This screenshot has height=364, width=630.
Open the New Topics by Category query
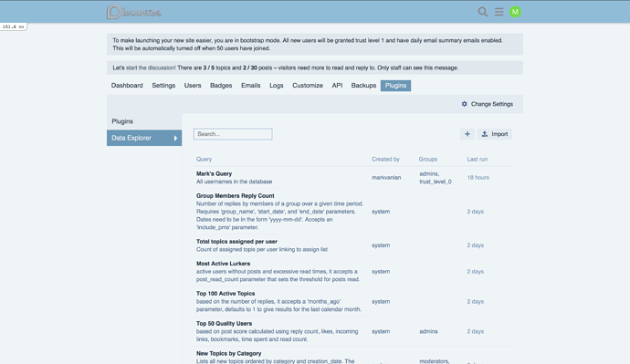click(229, 354)
